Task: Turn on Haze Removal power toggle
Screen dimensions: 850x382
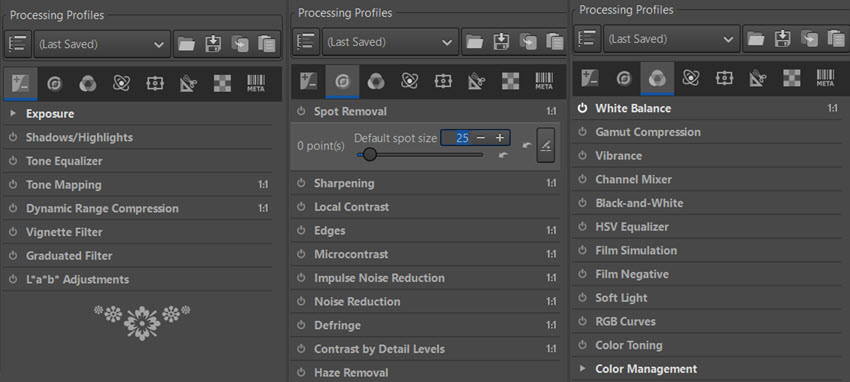Action: [x=301, y=373]
